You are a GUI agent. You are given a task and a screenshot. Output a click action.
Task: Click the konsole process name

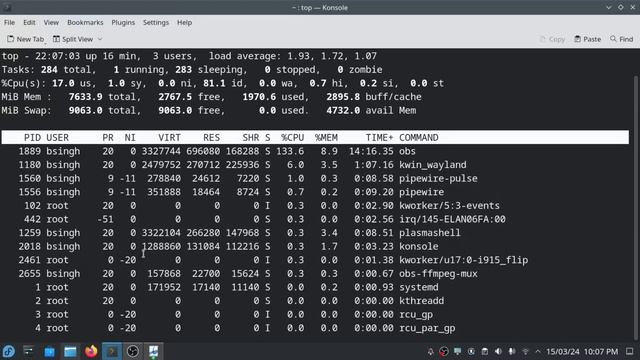tap(419, 246)
